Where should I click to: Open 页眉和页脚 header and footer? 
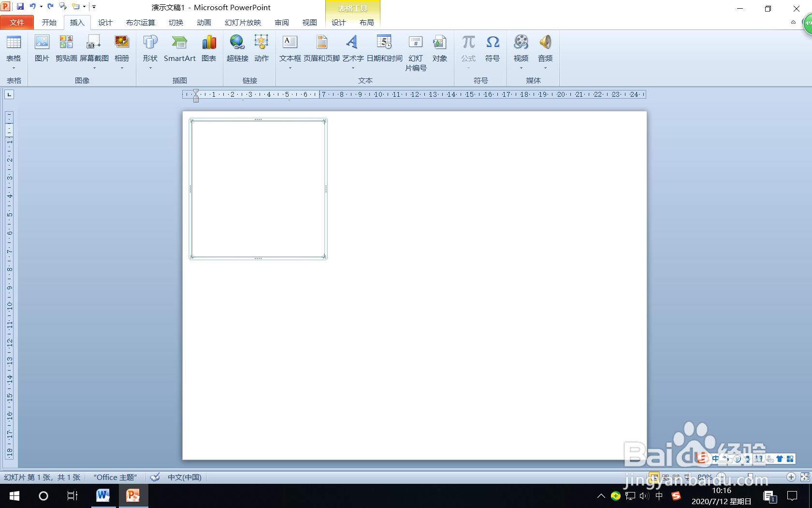tap(322, 48)
